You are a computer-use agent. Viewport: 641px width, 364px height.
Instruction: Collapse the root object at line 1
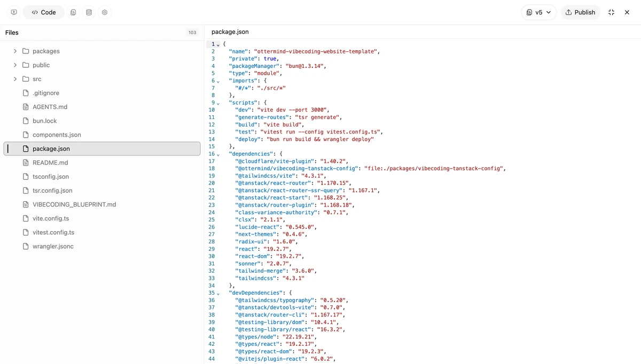[x=218, y=44]
